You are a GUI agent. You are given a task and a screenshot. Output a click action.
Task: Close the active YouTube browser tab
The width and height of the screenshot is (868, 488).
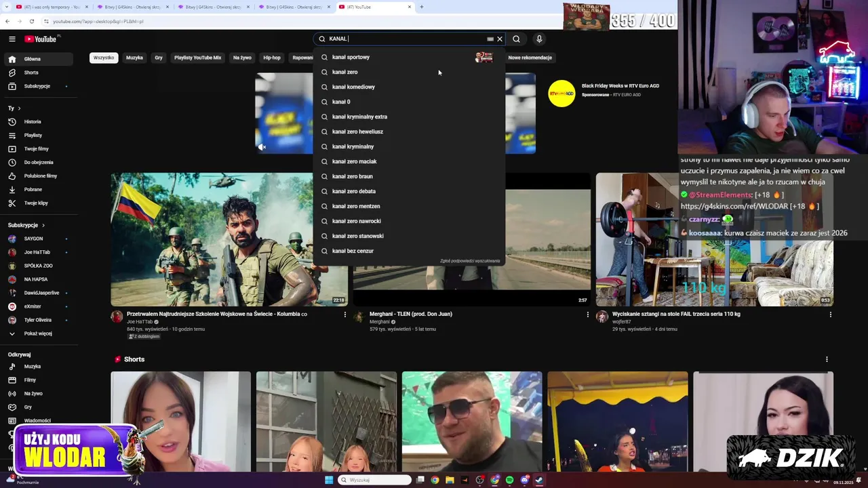coord(410,7)
